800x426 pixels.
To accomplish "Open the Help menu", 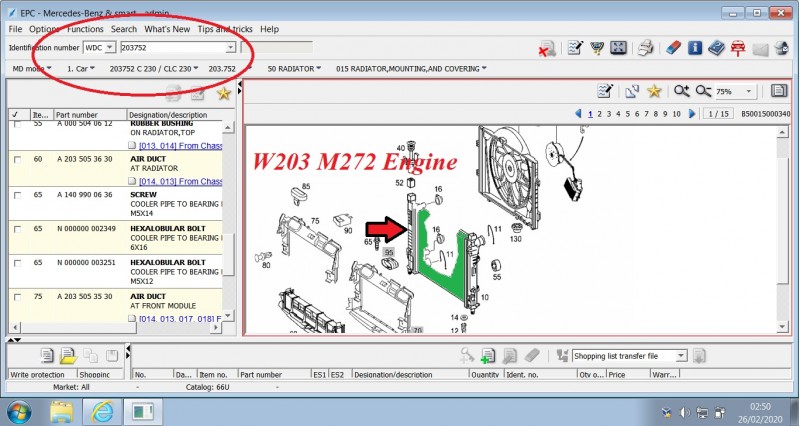I will click(x=269, y=29).
